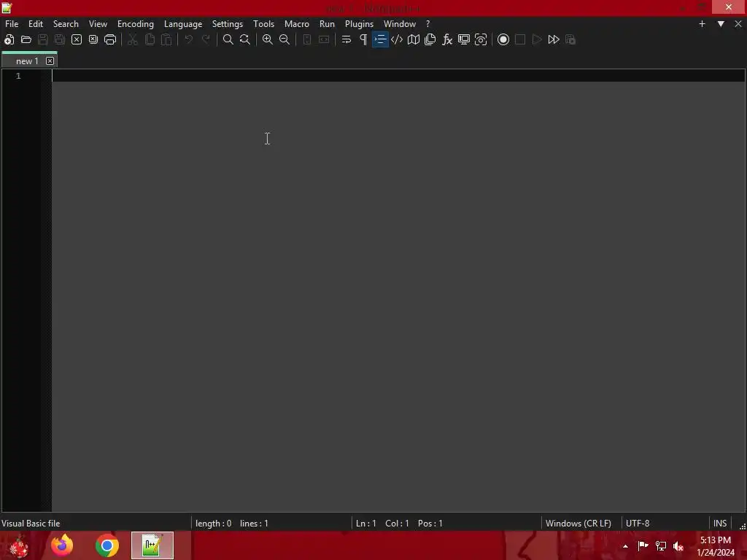
Task: Open the Settings menu
Action: coord(228,24)
